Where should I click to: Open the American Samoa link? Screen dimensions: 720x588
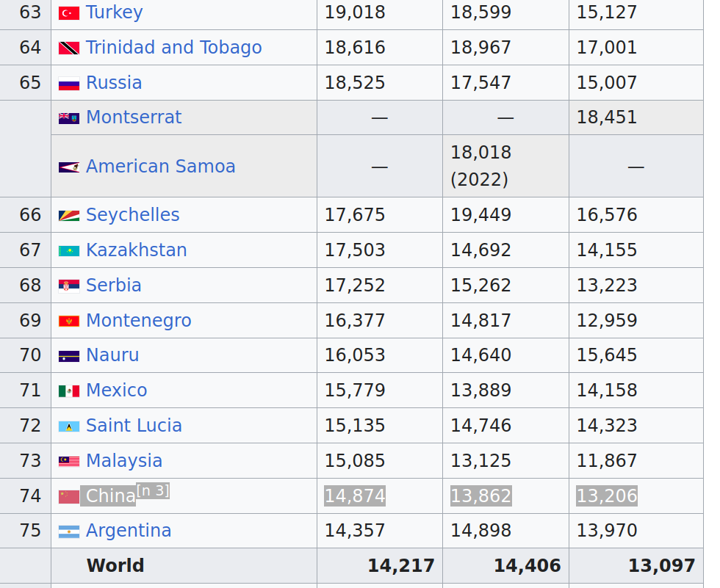[161, 167]
